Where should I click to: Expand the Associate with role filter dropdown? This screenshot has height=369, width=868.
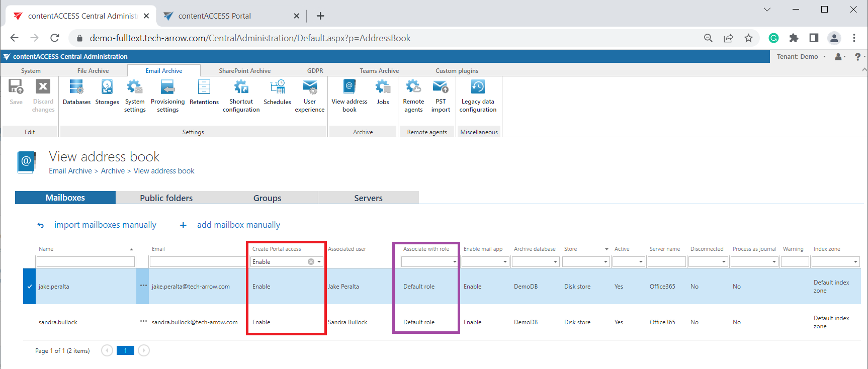tap(455, 262)
